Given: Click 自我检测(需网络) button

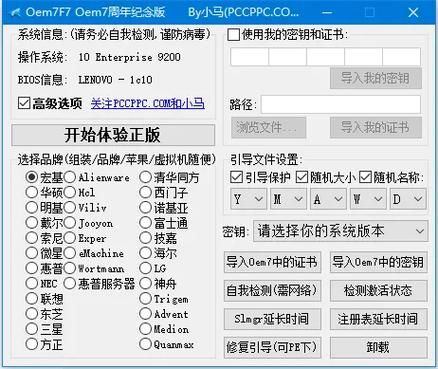Looking at the screenshot, I should pos(272,290).
